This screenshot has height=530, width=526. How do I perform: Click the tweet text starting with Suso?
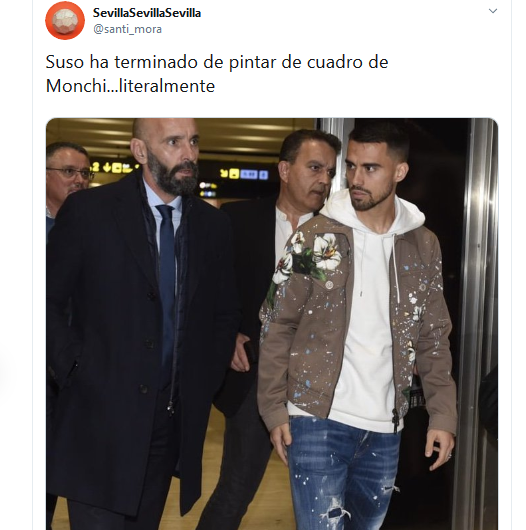pos(217,74)
